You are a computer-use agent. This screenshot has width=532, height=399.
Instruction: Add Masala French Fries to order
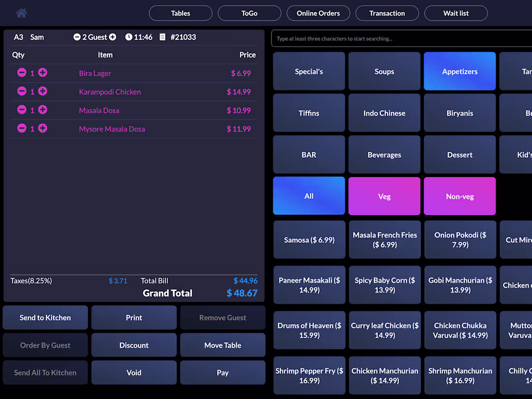pos(385,239)
